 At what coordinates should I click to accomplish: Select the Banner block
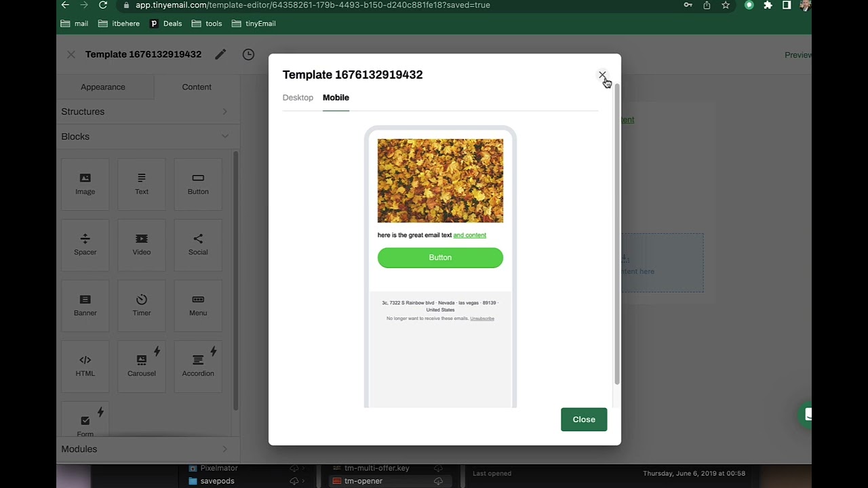pyautogui.click(x=85, y=306)
